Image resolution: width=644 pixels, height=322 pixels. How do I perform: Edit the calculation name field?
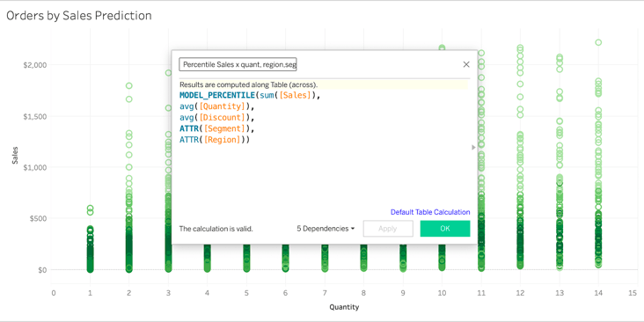click(x=238, y=64)
